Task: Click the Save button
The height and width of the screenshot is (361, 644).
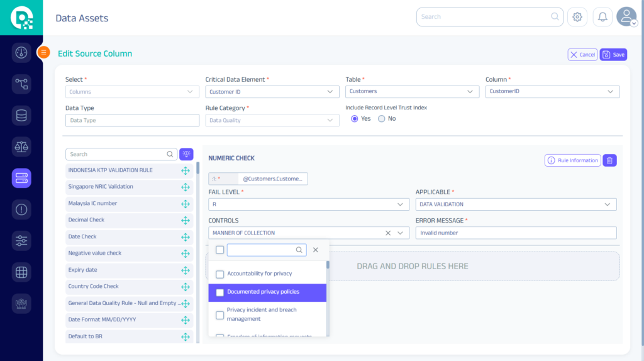Action: [x=613, y=55]
